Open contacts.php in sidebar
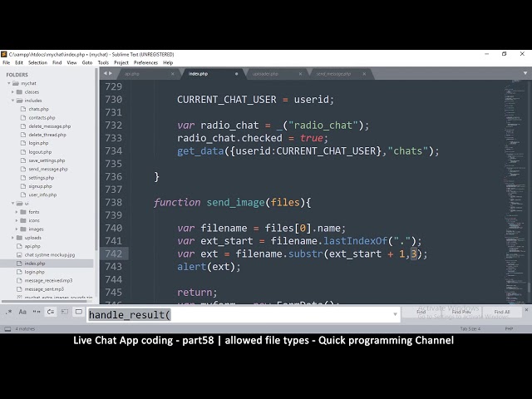Image resolution: width=532 pixels, height=399 pixels. (x=42, y=118)
